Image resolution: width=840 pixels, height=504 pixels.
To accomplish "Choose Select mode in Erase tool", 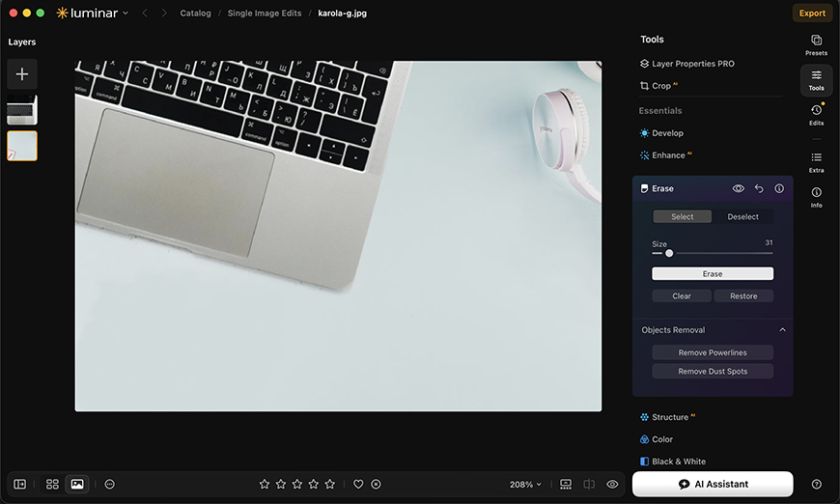I will coord(682,216).
